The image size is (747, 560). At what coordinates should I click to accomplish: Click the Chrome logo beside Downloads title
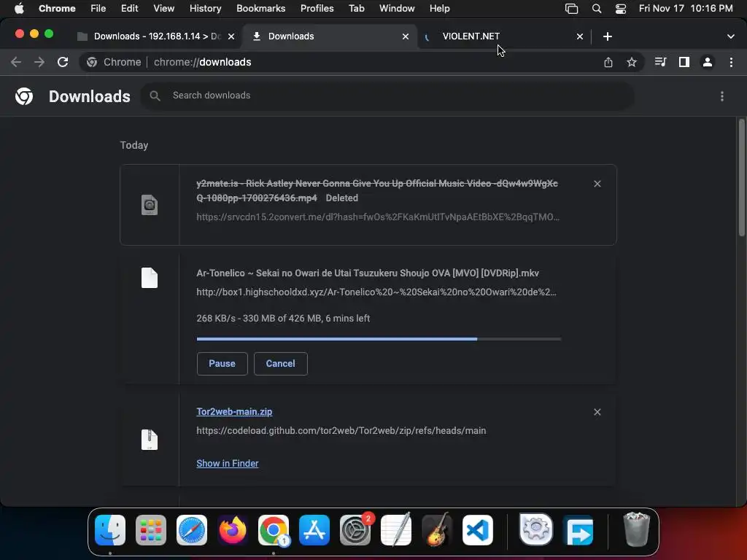pyautogui.click(x=24, y=96)
